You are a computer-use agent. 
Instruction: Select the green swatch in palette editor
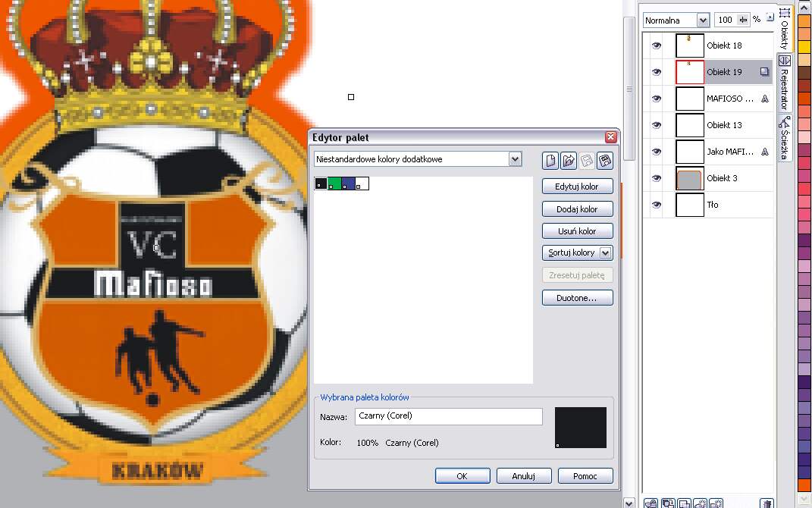click(x=334, y=183)
